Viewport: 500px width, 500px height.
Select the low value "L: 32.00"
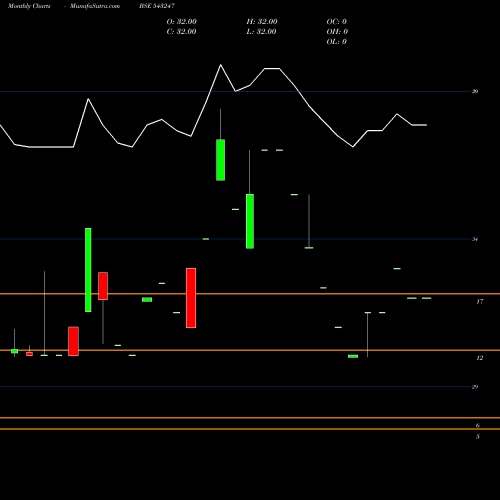coord(262,32)
